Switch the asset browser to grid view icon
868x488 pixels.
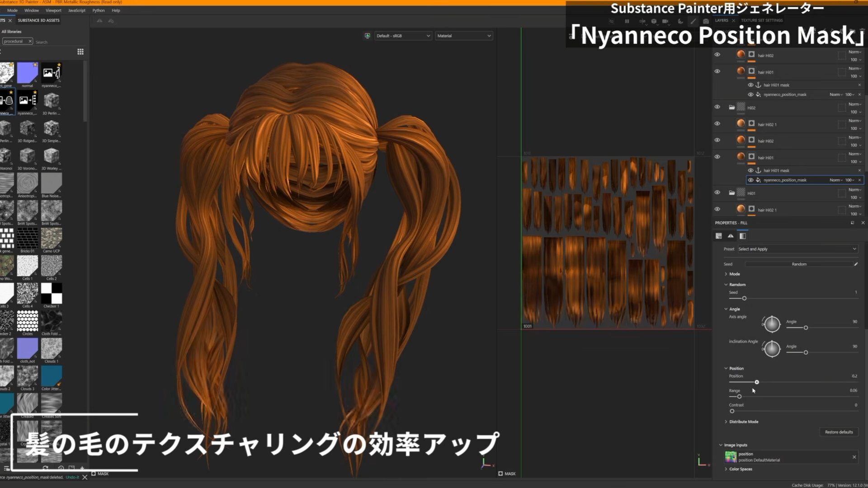(80, 52)
